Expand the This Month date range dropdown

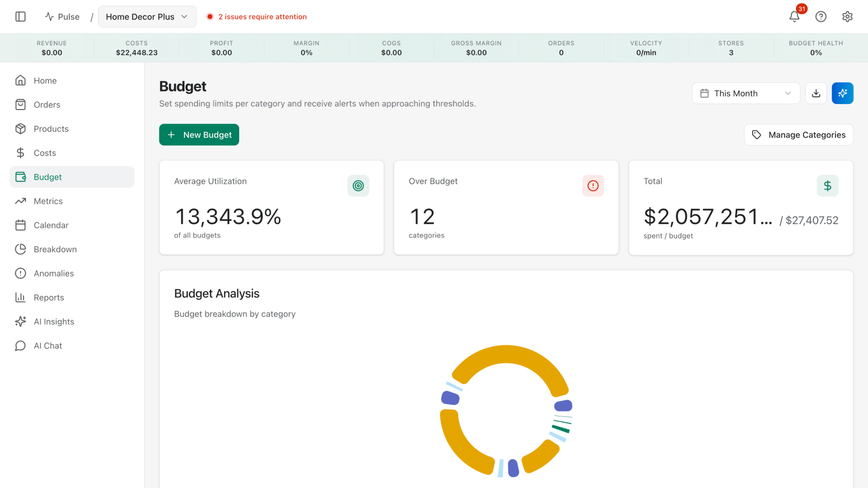(746, 93)
